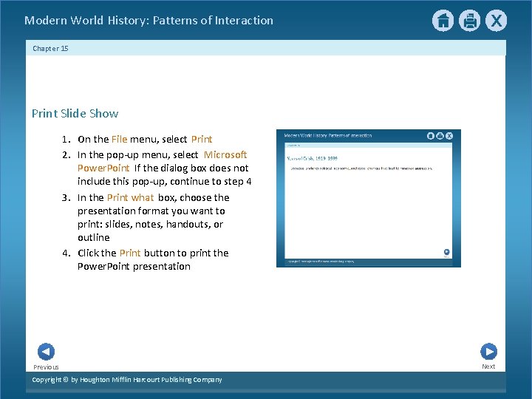Screen dimensions: 532x399
Task: Click the orange 'Print' word in step 4
Action: pyautogui.click(x=130, y=253)
